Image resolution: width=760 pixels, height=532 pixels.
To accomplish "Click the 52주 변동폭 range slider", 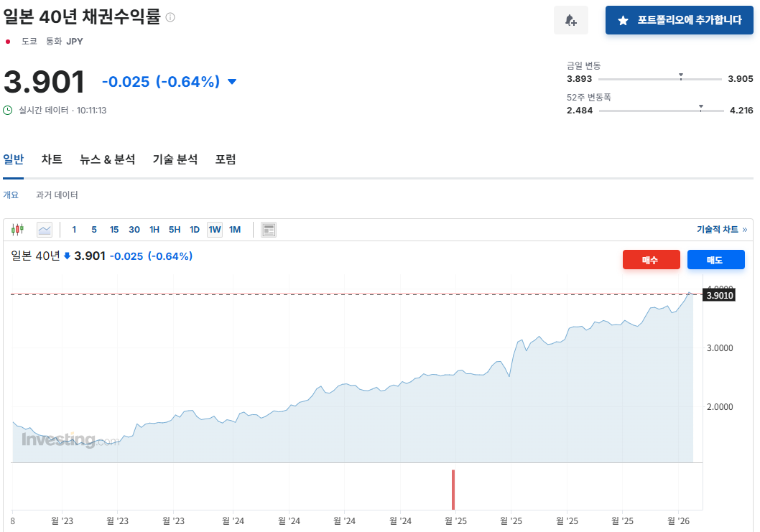I will [700, 110].
